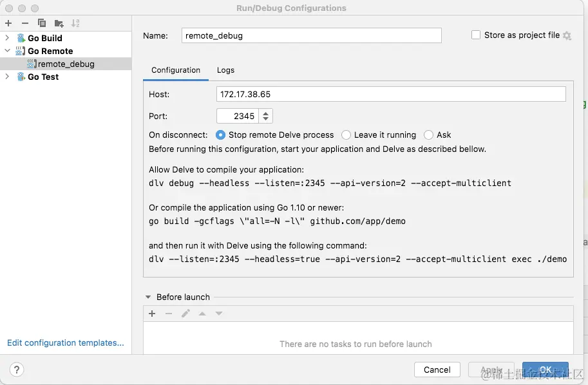This screenshot has width=588, height=385.
Task: Sort configurations alphabetically
Action: [x=75, y=23]
